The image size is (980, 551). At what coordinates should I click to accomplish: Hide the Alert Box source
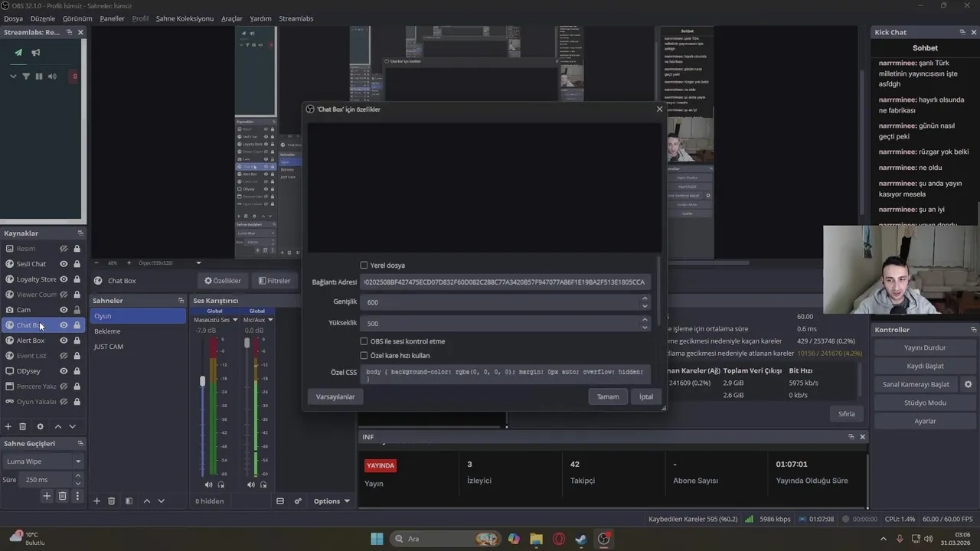[64, 341]
